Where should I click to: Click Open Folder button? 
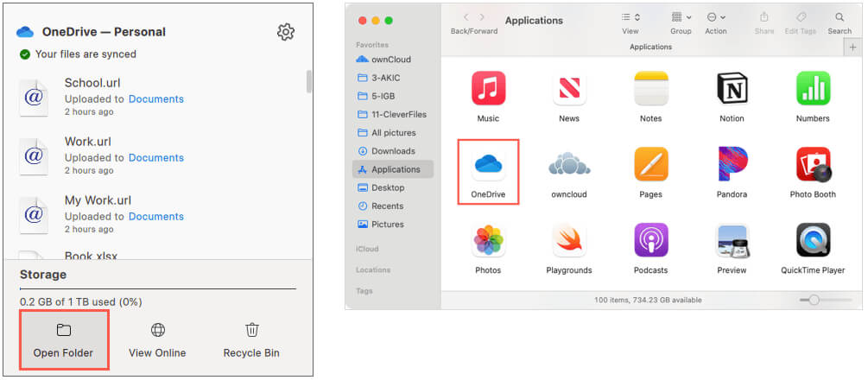pyautogui.click(x=64, y=340)
